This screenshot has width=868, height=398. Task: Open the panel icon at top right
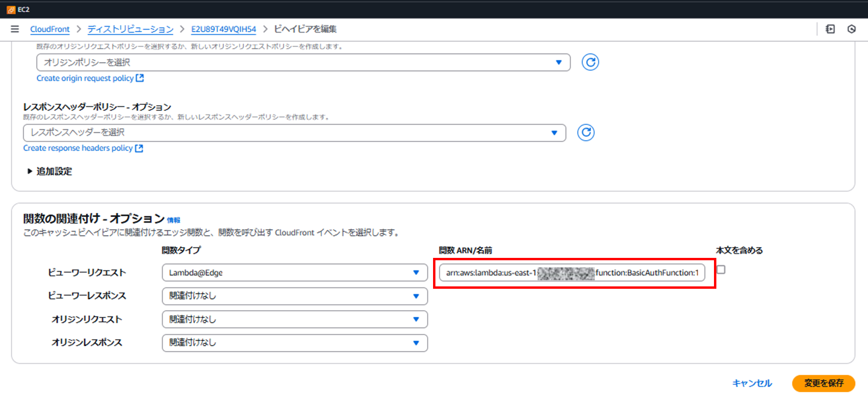(x=830, y=29)
